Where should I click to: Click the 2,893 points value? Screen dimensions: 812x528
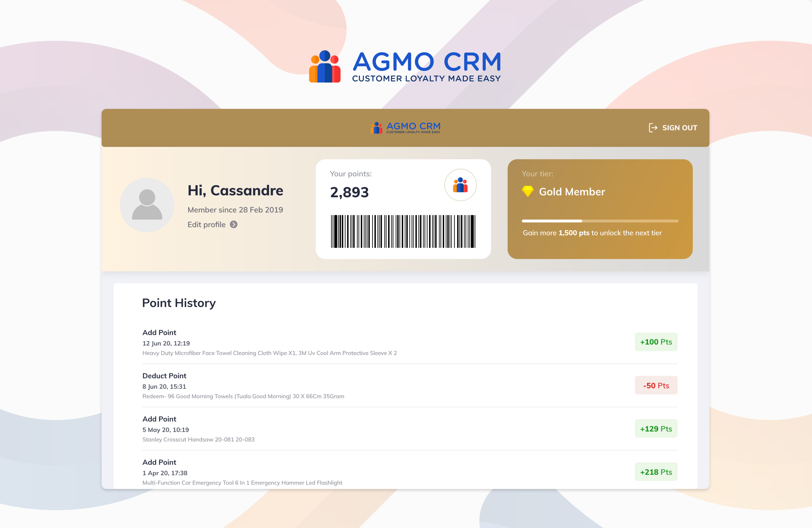pos(349,192)
